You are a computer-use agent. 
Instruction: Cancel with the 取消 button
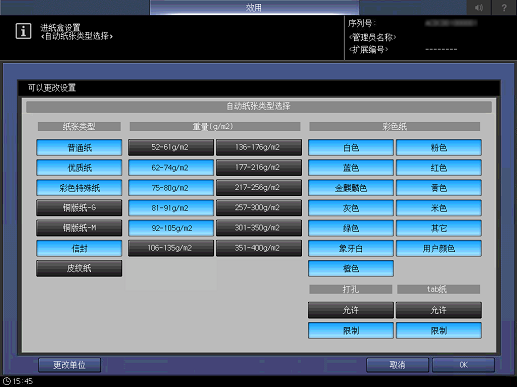click(x=397, y=365)
